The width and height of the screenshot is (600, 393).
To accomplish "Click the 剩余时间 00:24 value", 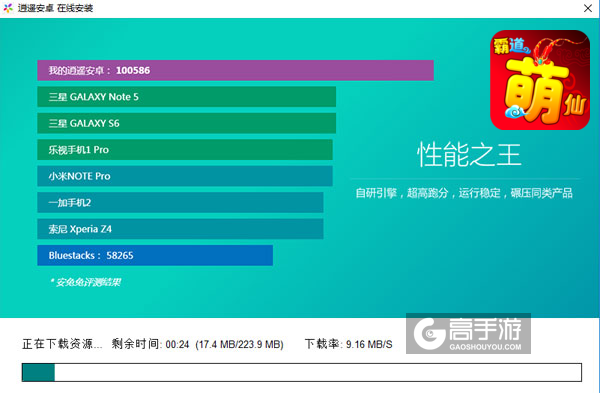I will 178,344.
